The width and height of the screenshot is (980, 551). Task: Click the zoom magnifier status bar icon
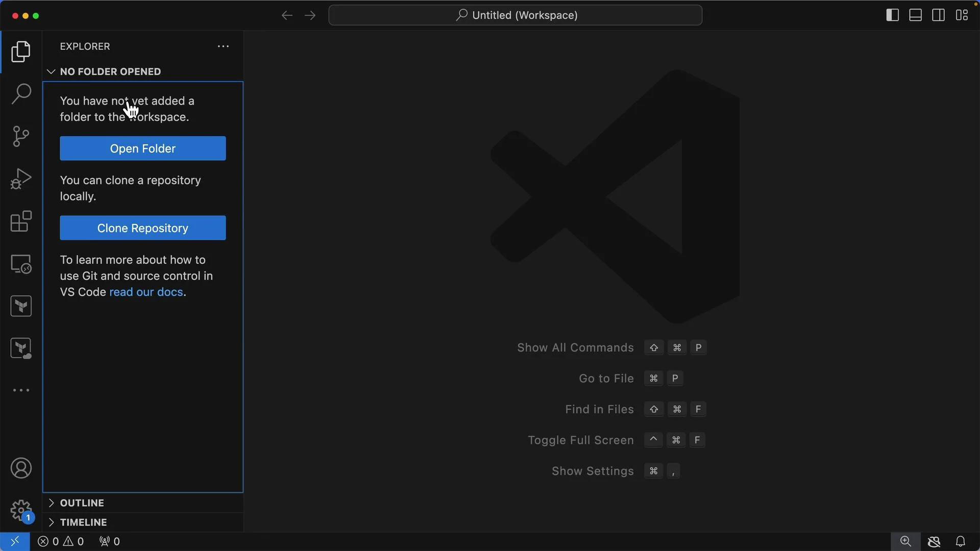906,541
